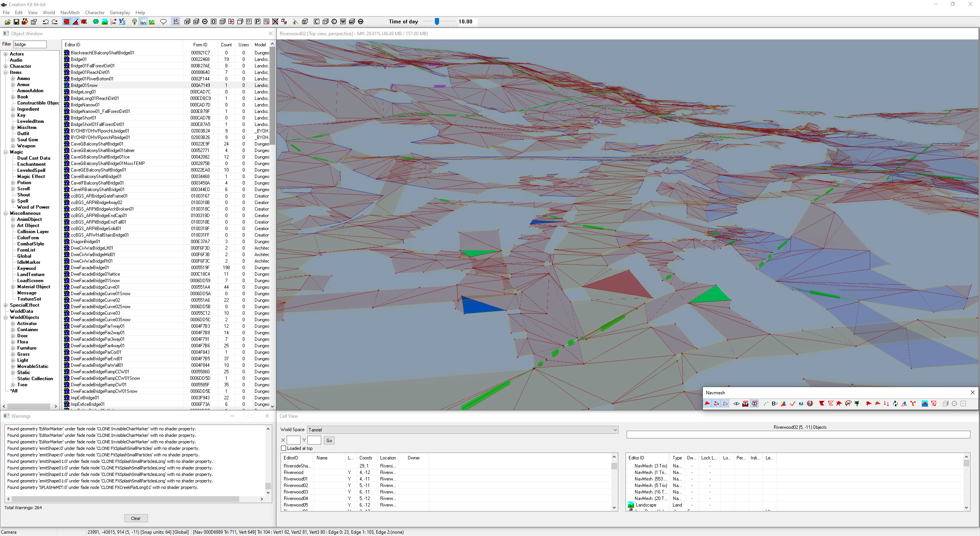This screenshot has width=980, height=536.
Task: Clear all warnings with the Clear button
Action: coord(136,518)
